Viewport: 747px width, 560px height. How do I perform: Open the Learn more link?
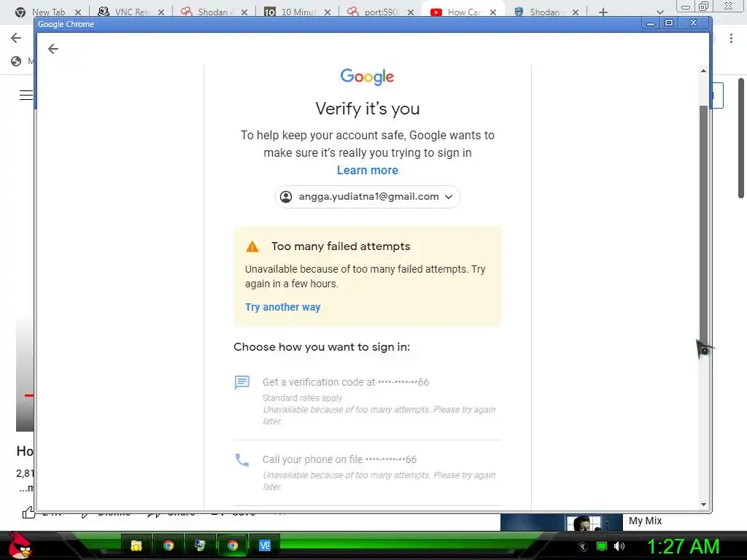point(368,171)
